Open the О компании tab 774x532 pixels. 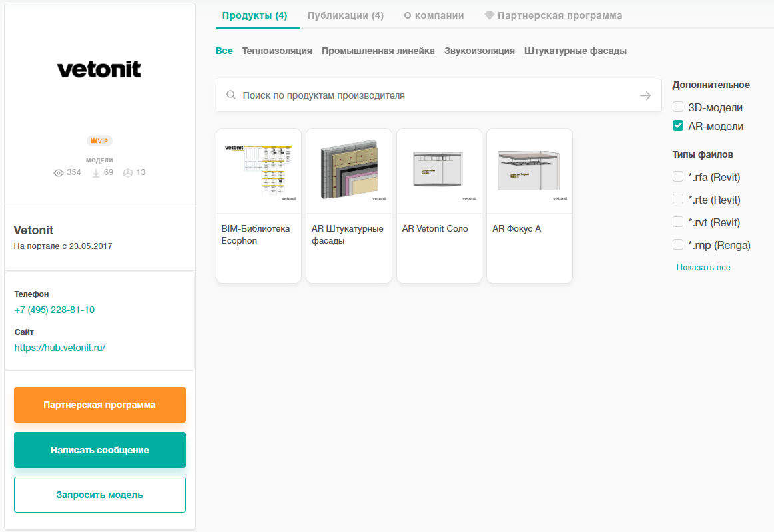coord(434,15)
